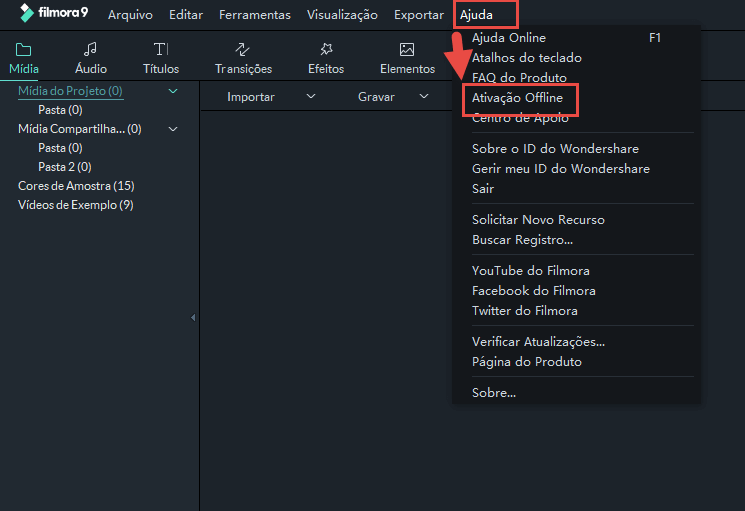Select Pasta (0) under Mídia do Projeto
Viewport: 745px width, 511px height.
point(60,110)
